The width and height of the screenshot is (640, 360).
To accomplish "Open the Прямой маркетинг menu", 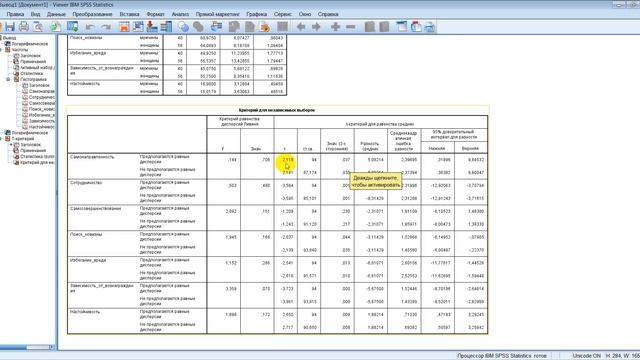I will click(218, 14).
